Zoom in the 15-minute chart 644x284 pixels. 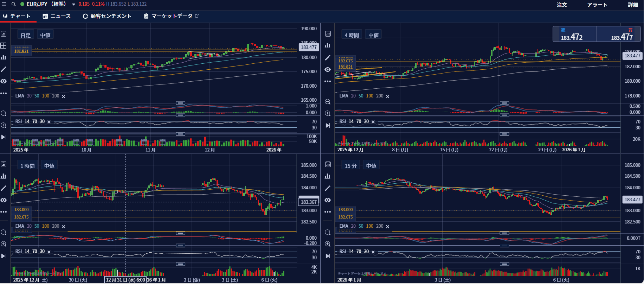[328, 244]
